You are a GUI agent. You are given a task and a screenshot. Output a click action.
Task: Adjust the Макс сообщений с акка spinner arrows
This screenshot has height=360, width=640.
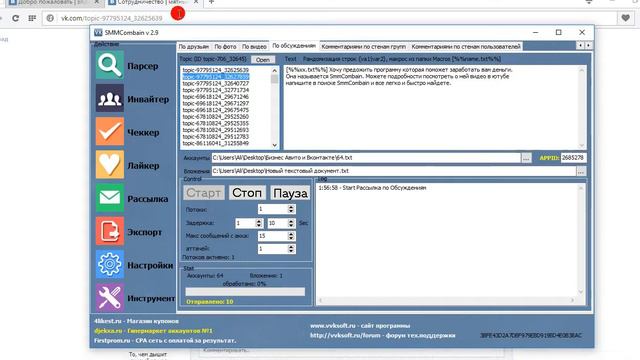tap(291, 236)
